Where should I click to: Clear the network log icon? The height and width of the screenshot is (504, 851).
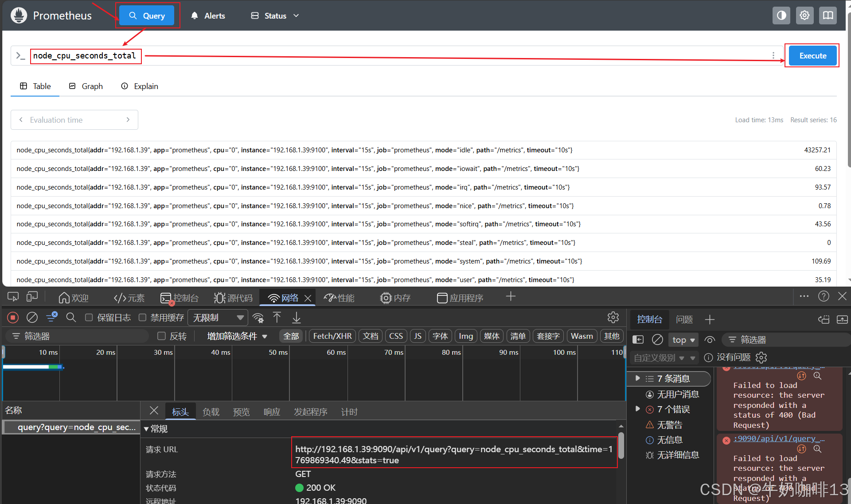[x=32, y=318]
